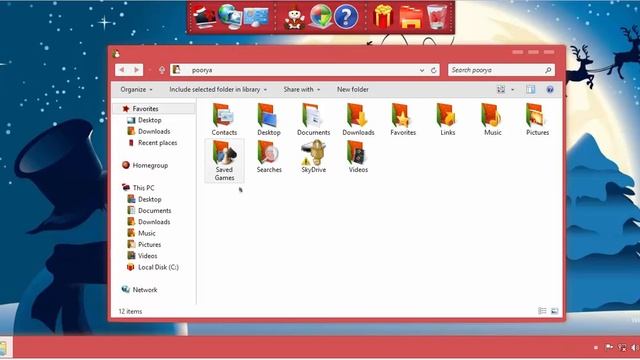Screen dimensions: 640x360
Task: Select Network in the navigation pane
Action: tap(139, 290)
